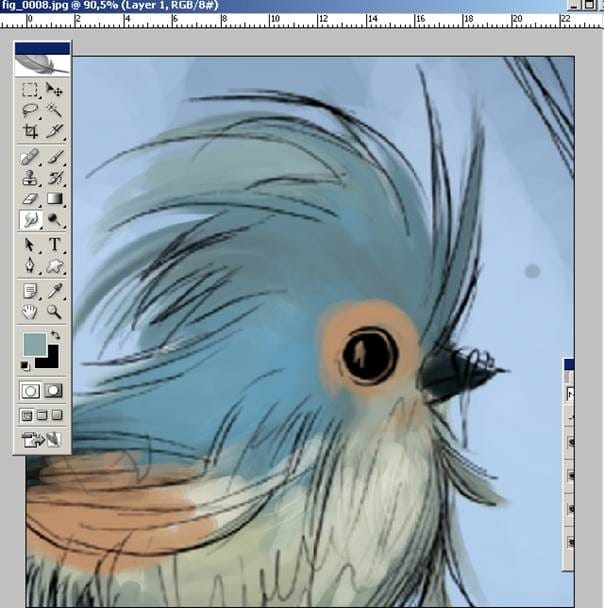Image resolution: width=604 pixels, height=608 pixels.
Task: Select the Move tool
Action: (54, 91)
